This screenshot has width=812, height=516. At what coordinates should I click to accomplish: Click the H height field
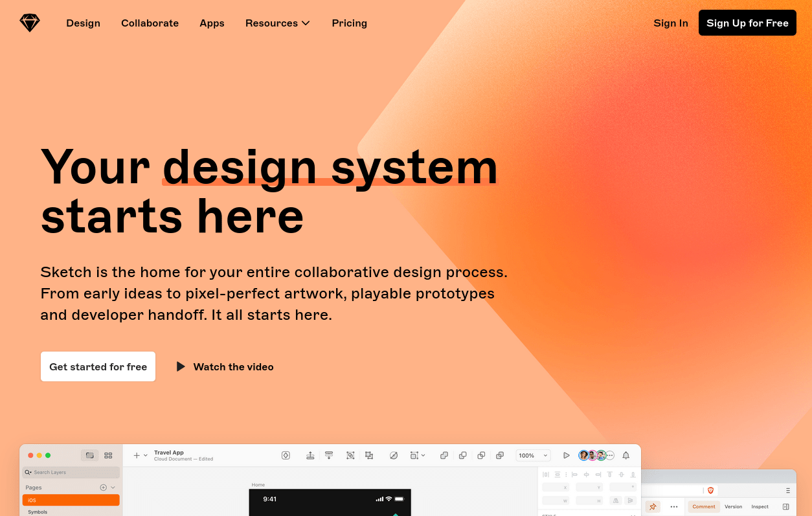click(x=589, y=500)
